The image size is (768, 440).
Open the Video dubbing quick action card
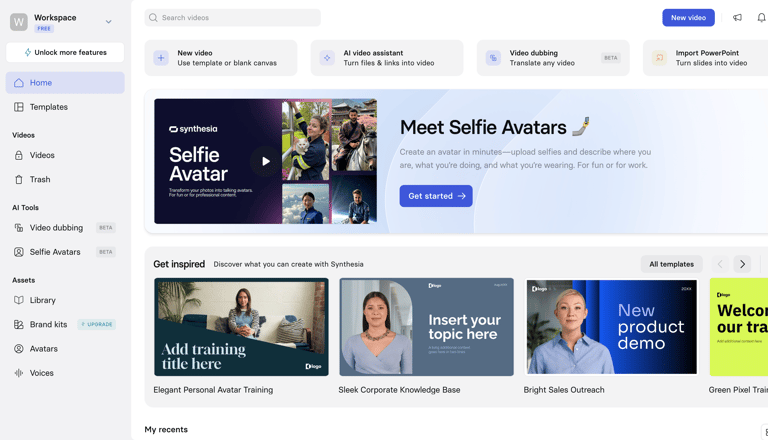click(x=553, y=58)
